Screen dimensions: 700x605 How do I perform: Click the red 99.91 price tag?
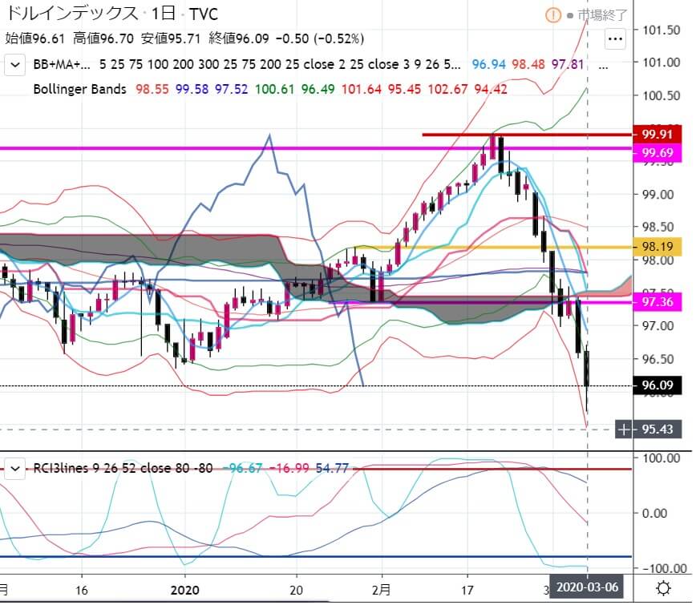pyautogui.click(x=658, y=135)
